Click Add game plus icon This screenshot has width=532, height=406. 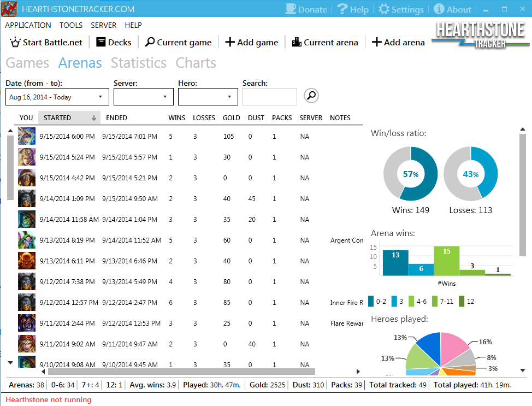click(x=230, y=42)
